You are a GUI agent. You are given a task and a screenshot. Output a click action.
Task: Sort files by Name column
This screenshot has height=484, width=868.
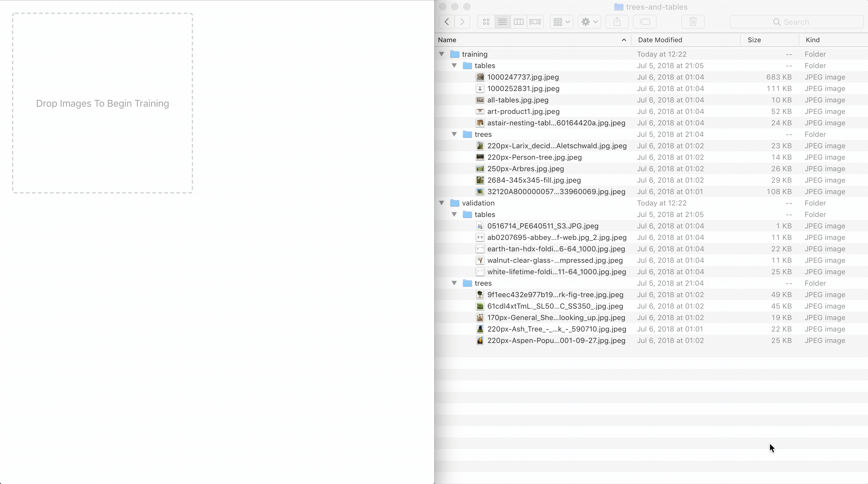532,40
